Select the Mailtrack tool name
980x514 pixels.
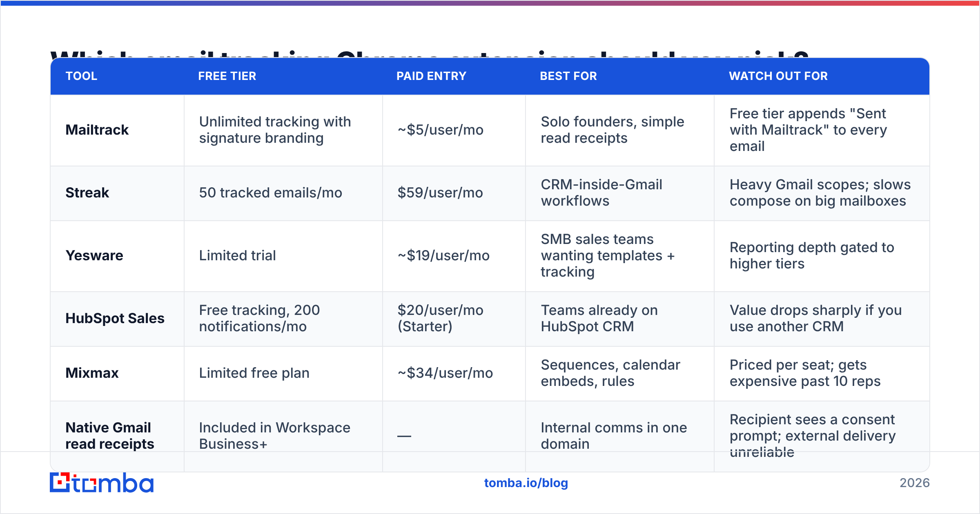[x=97, y=130]
